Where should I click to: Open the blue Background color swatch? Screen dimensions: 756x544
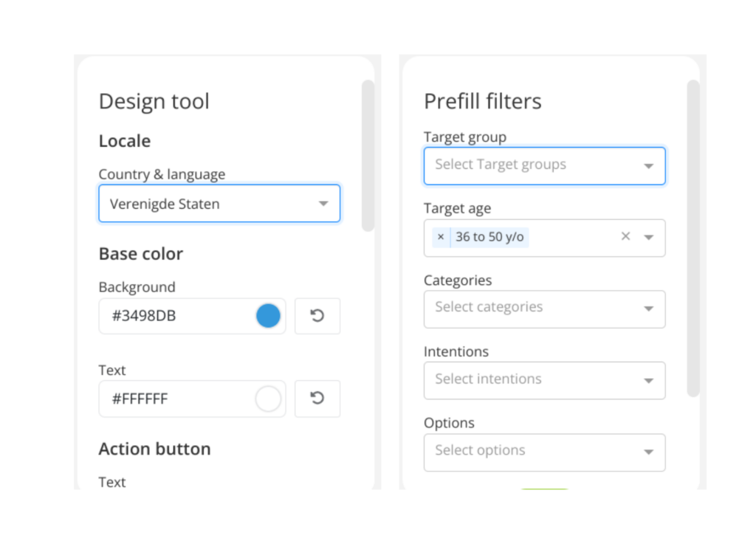click(268, 316)
